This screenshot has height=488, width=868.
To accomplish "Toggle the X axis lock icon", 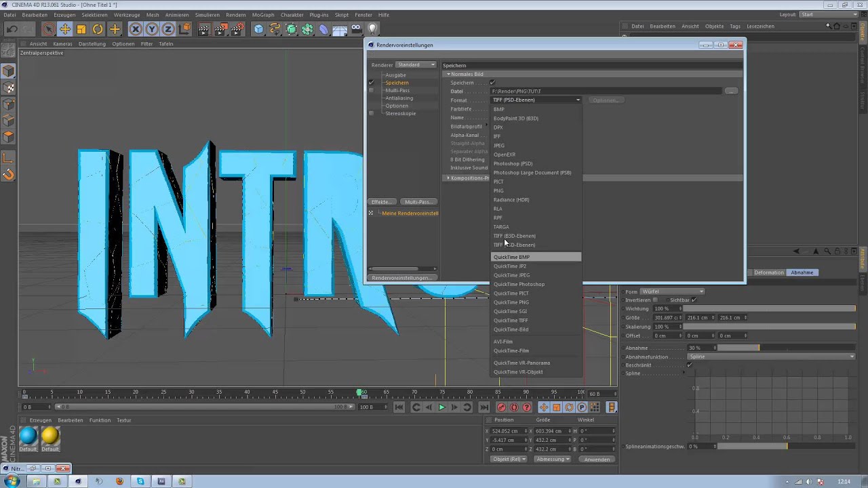I will [136, 29].
